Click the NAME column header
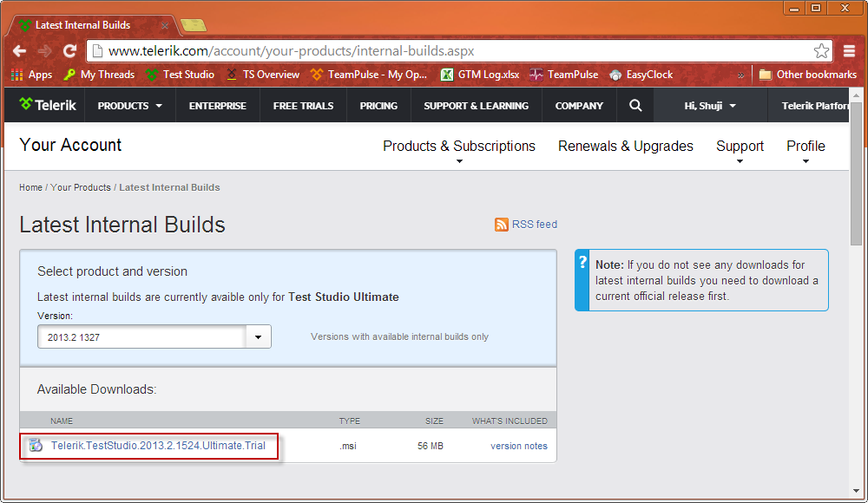The width and height of the screenshot is (868, 503). coord(62,421)
